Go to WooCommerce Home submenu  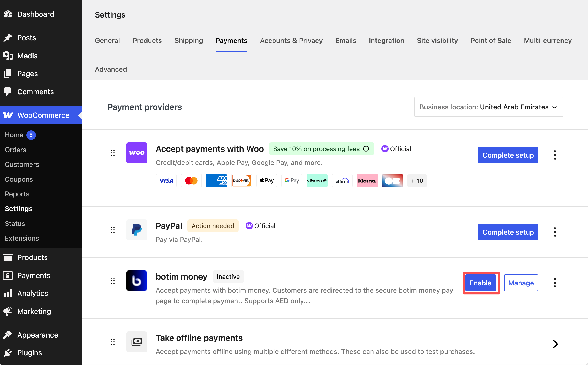tap(14, 135)
